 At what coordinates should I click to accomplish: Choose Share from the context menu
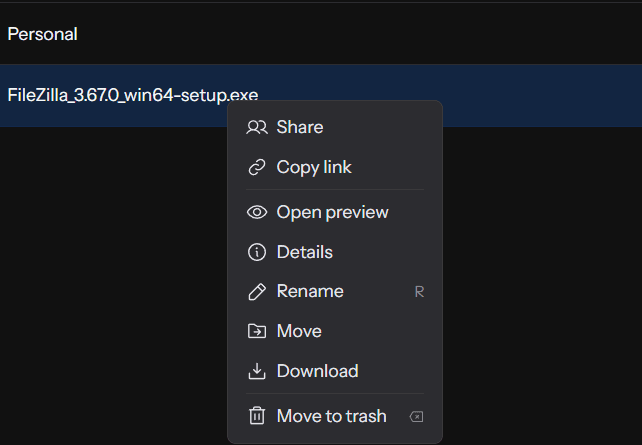[x=299, y=127]
